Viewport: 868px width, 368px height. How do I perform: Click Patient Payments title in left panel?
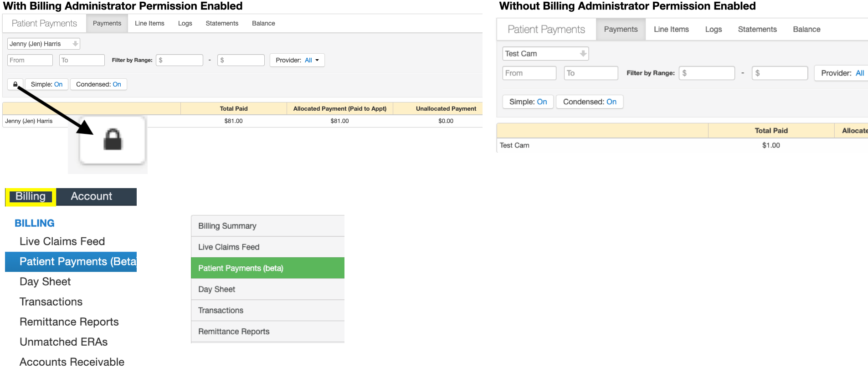(44, 23)
